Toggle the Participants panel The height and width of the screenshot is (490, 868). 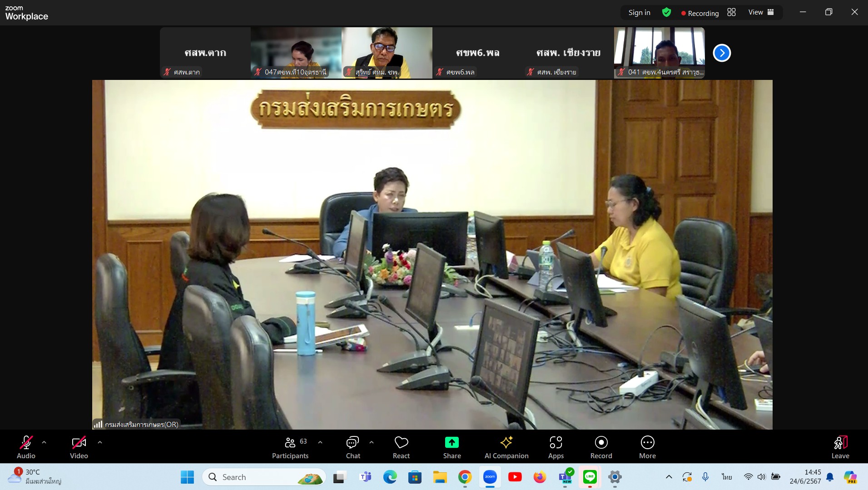290,447
